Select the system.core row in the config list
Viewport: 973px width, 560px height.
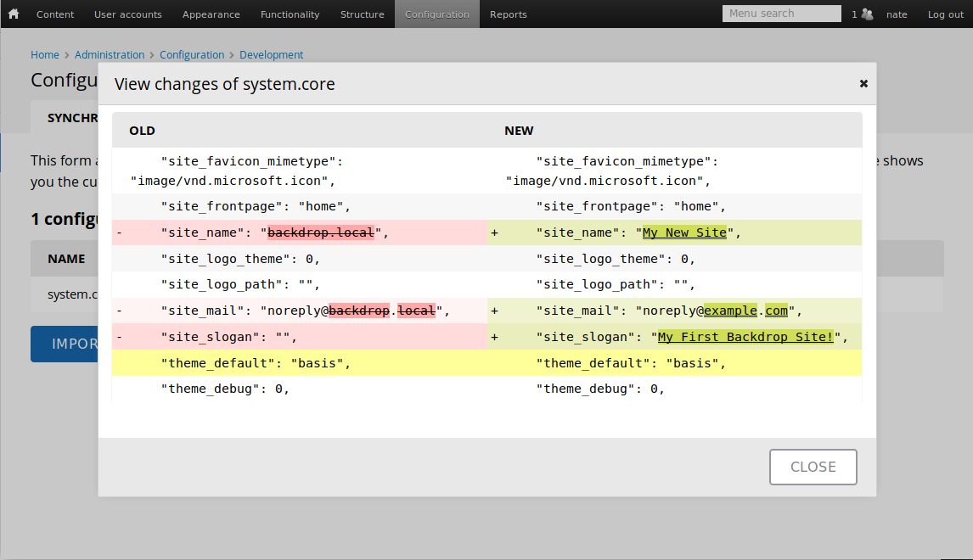70,295
